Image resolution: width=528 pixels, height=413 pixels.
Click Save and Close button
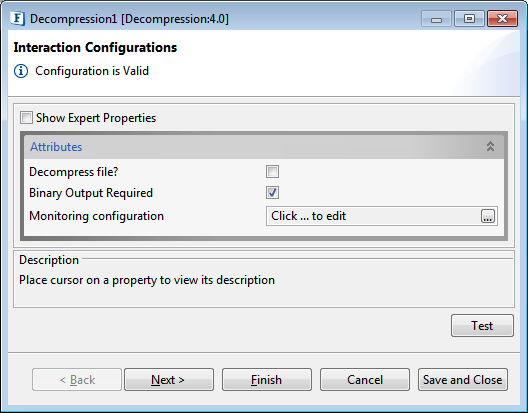[463, 380]
